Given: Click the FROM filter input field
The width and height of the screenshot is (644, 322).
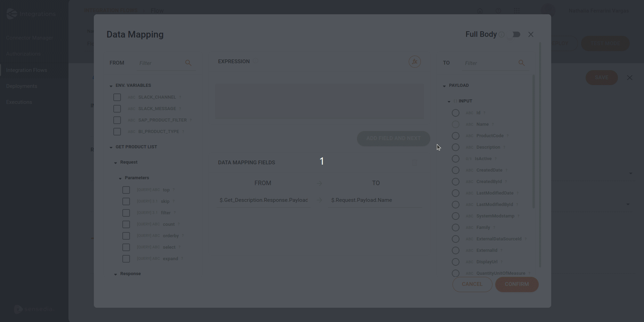Looking at the screenshot, I should pos(160,63).
